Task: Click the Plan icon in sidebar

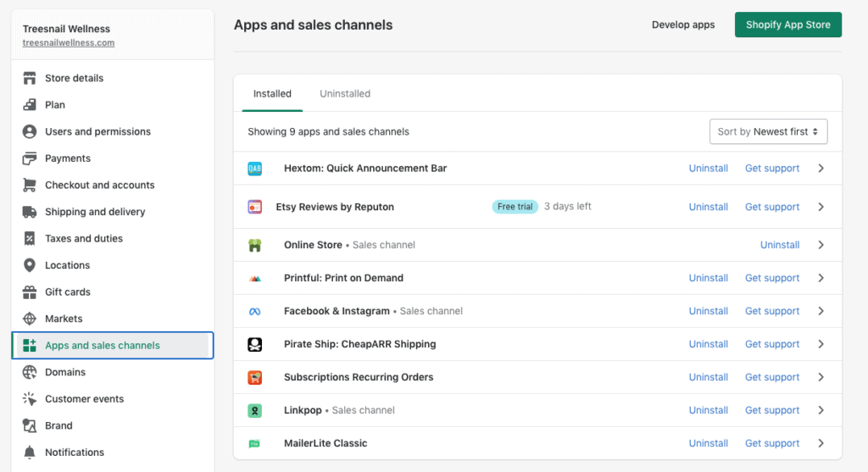Action: point(30,104)
